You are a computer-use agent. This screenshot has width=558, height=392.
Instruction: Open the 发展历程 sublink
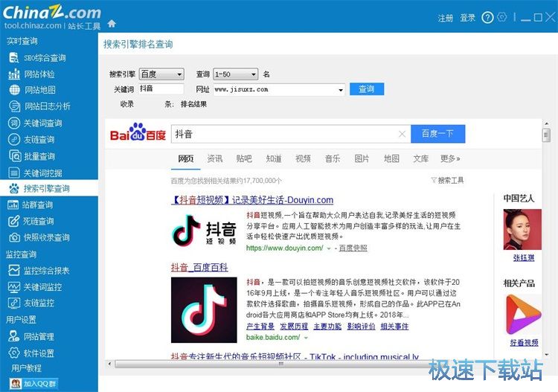pyautogui.click(x=294, y=327)
